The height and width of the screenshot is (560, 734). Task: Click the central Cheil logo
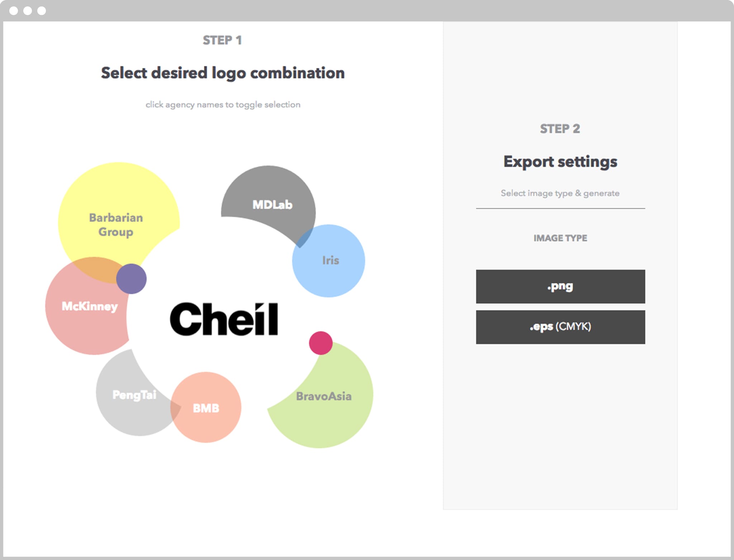pyautogui.click(x=224, y=319)
